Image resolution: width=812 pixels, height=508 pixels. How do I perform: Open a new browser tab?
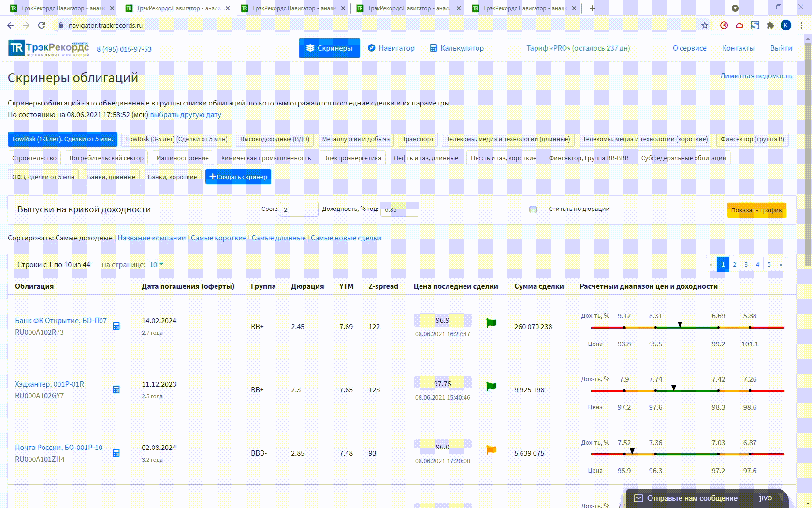coord(593,8)
